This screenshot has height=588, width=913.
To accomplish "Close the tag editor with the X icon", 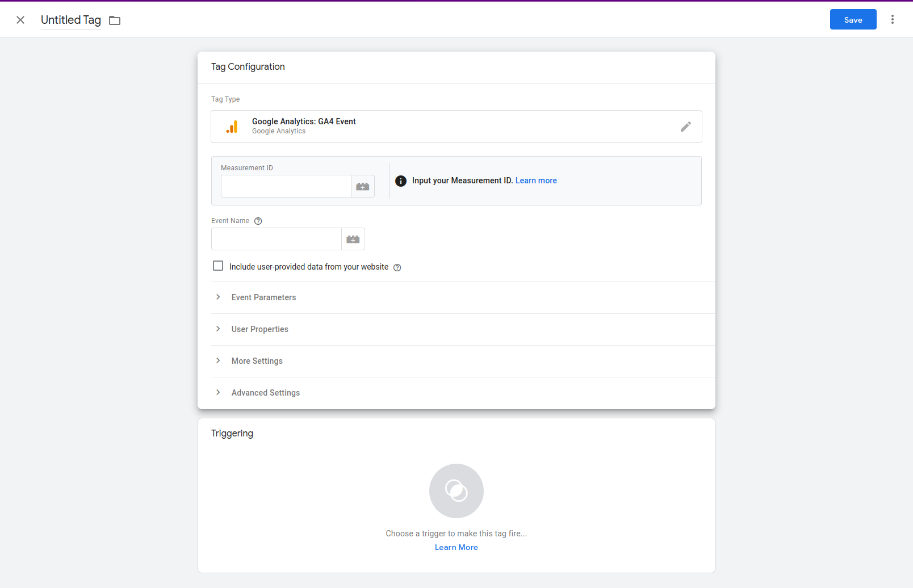I will click(x=20, y=20).
